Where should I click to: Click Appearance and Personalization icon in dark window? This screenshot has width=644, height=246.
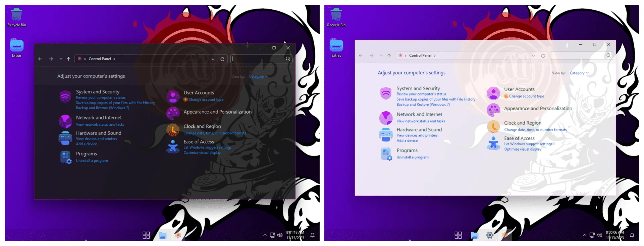pyautogui.click(x=173, y=113)
